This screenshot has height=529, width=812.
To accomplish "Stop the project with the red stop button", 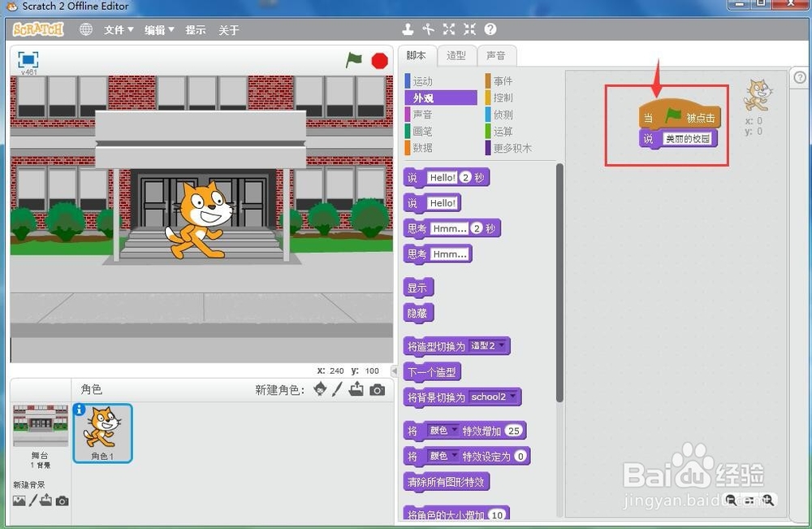I will click(379, 61).
